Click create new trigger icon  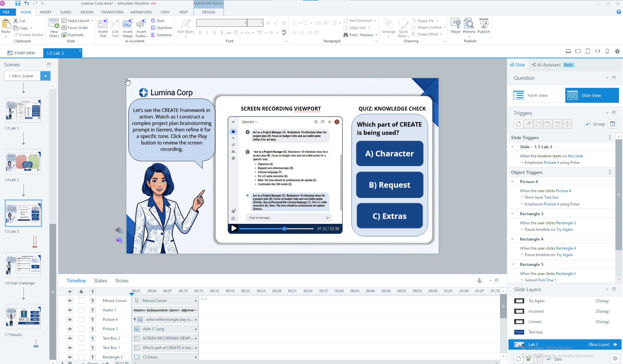[x=518, y=124]
